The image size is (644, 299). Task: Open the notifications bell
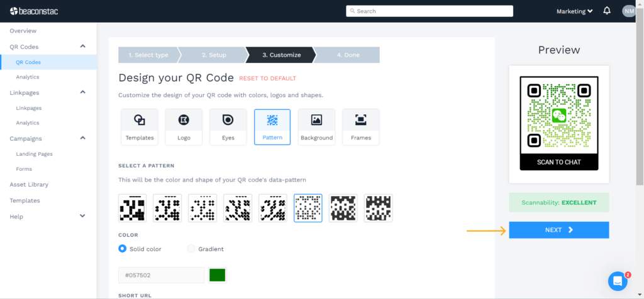(607, 11)
